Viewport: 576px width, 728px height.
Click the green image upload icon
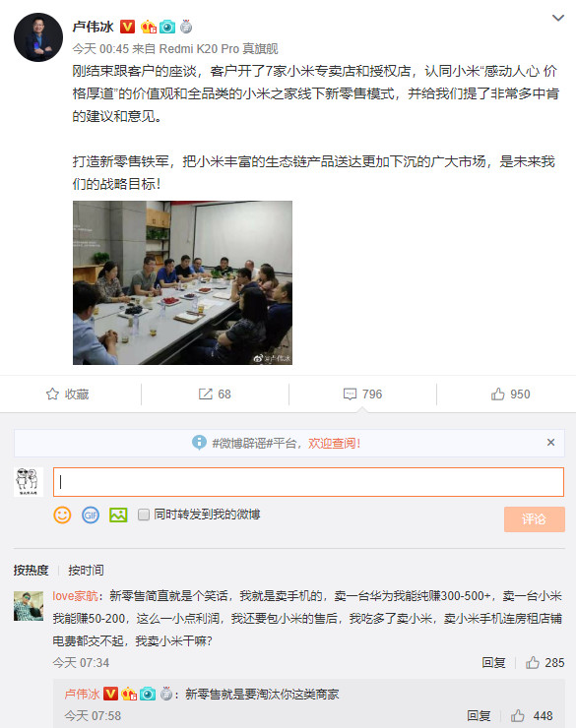(x=118, y=515)
